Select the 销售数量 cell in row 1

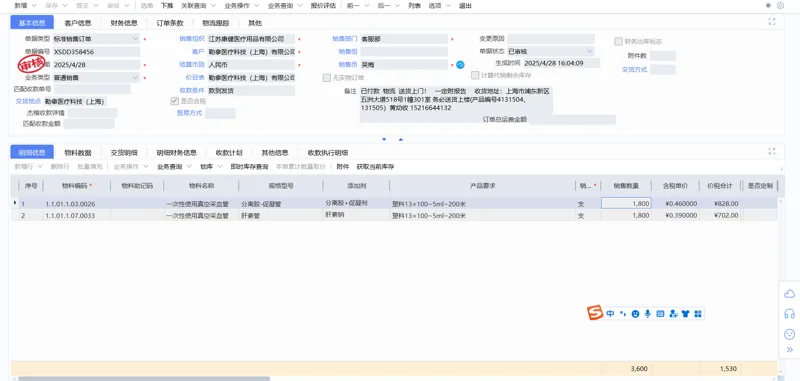click(627, 203)
